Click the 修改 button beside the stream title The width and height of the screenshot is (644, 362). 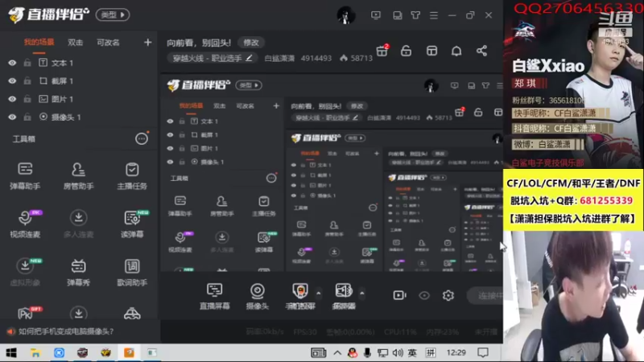pos(251,43)
